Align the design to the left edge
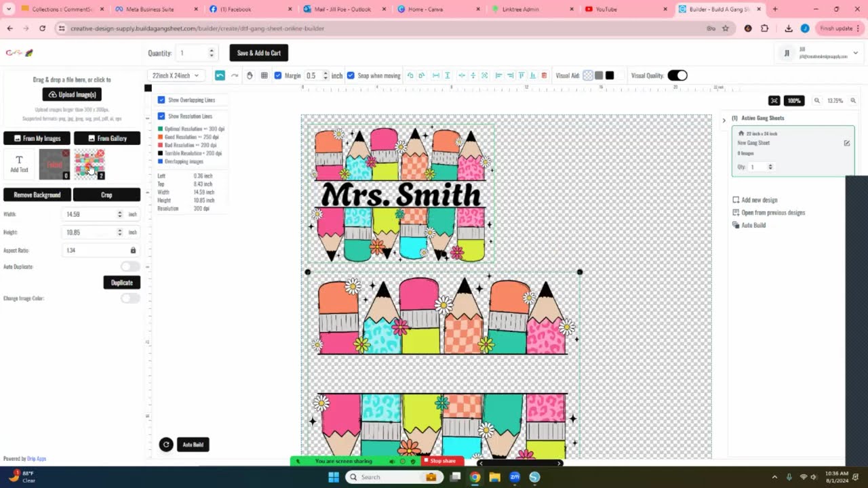The height and width of the screenshot is (488, 868). coord(498,75)
